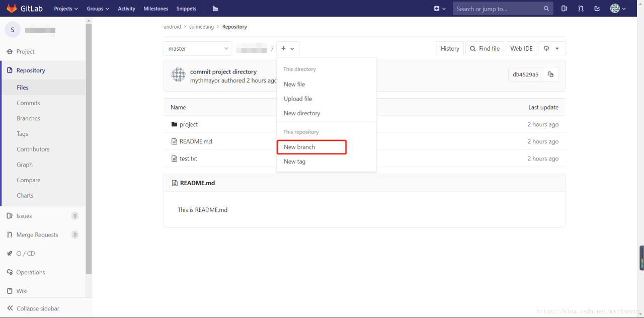Image resolution: width=644 pixels, height=318 pixels.
Task: Open the Issues icon in top bar
Action: [x=564, y=9]
